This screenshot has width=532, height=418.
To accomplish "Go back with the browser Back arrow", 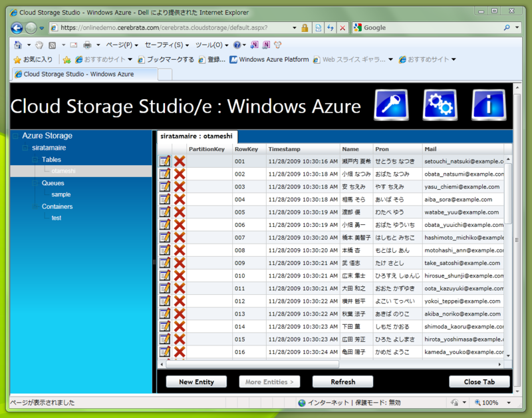I will pos(17,28).
